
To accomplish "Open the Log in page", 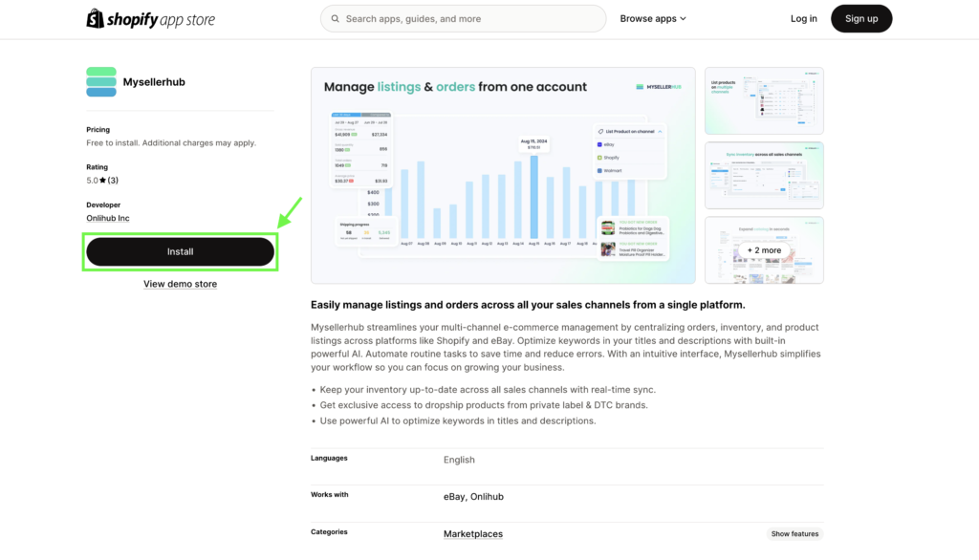I will (803, 19).
